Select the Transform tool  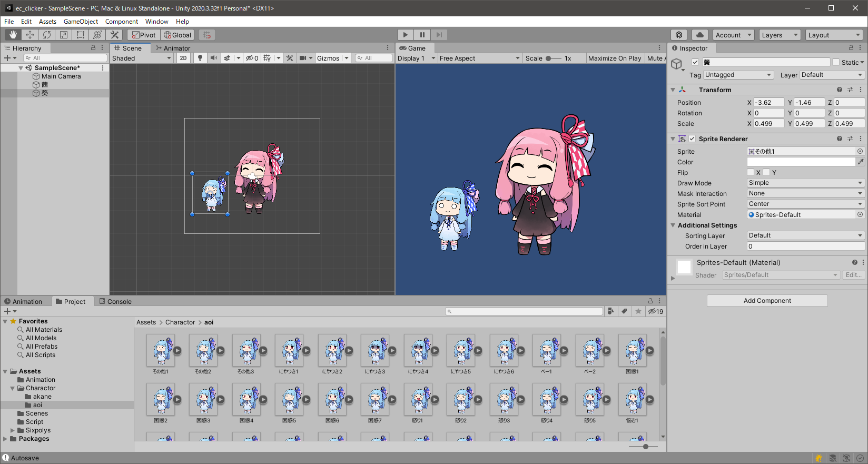97,35
